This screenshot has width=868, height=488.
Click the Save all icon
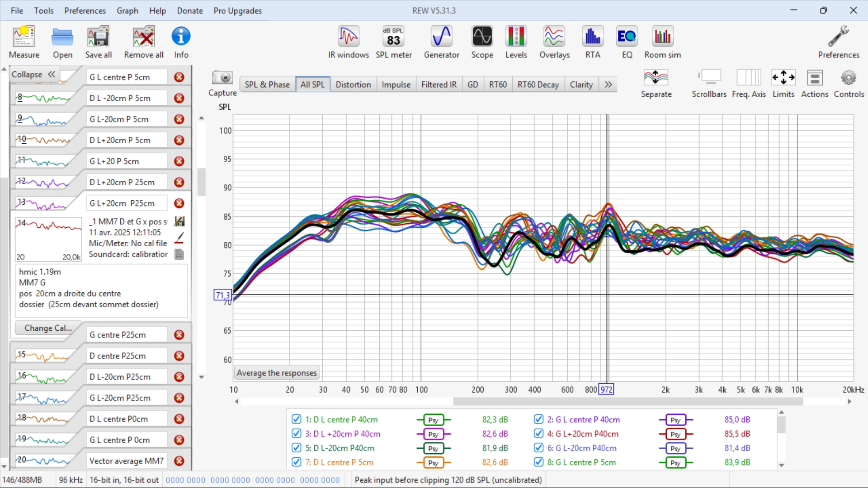point(99,42)
